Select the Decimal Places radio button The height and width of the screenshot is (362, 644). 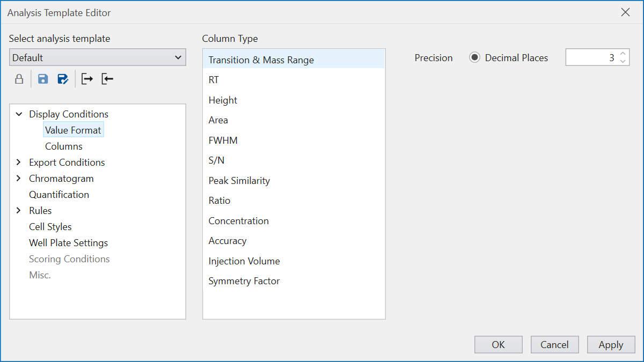click(474, 58)
